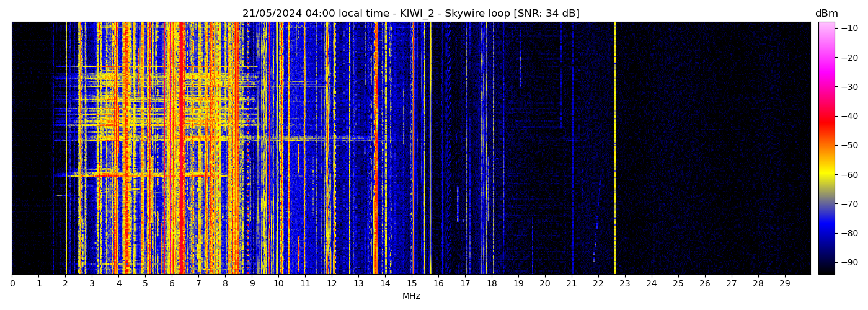Click the dBm colorbar label
The height and width of the screenshot is (310, 868).
pyautogui.click(x=826, y=14)
